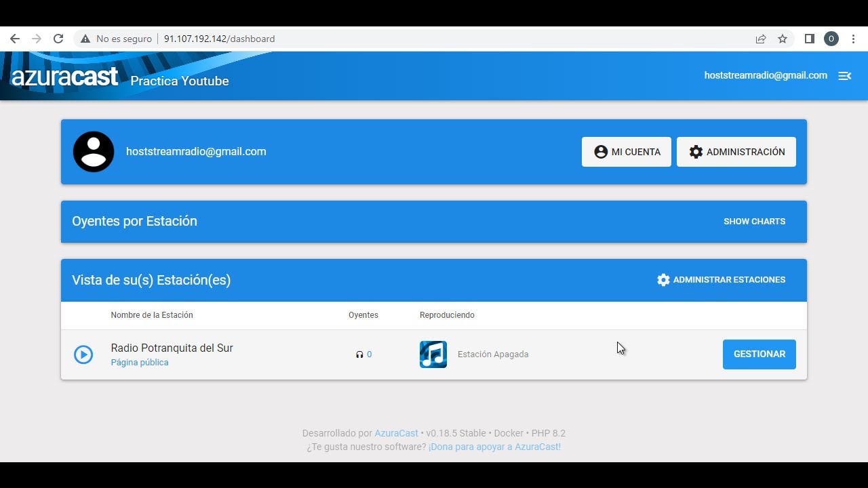Click the Practica Youtube title
The image size is (868, 488).
tap(180, 81)
